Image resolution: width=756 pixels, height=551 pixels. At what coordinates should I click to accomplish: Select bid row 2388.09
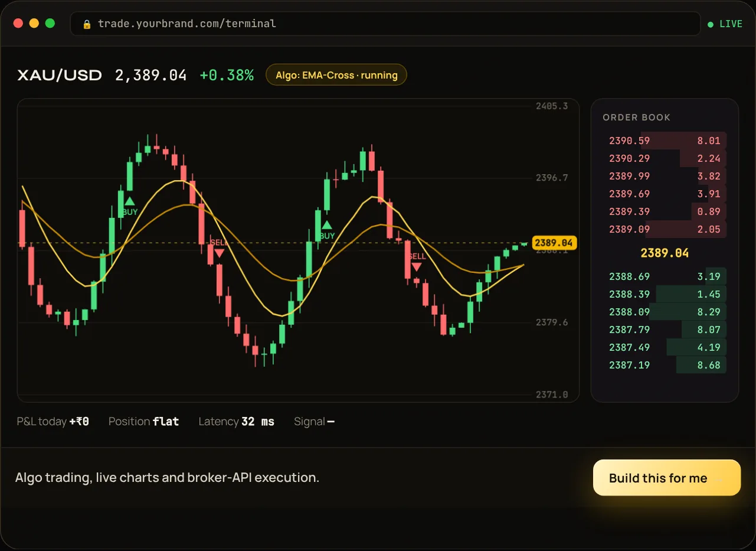click(665, 312)
